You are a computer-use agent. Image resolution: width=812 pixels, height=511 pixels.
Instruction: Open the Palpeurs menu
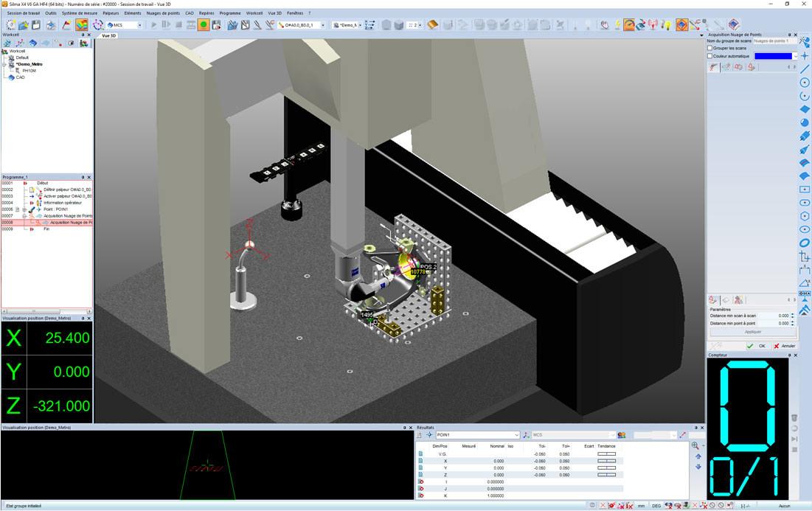[x=111, y=13]
